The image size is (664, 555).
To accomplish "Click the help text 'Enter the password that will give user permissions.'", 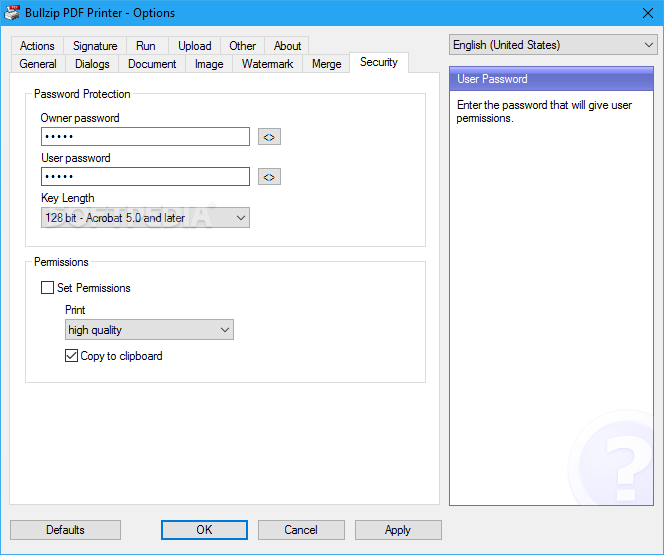I will point(544,111).
